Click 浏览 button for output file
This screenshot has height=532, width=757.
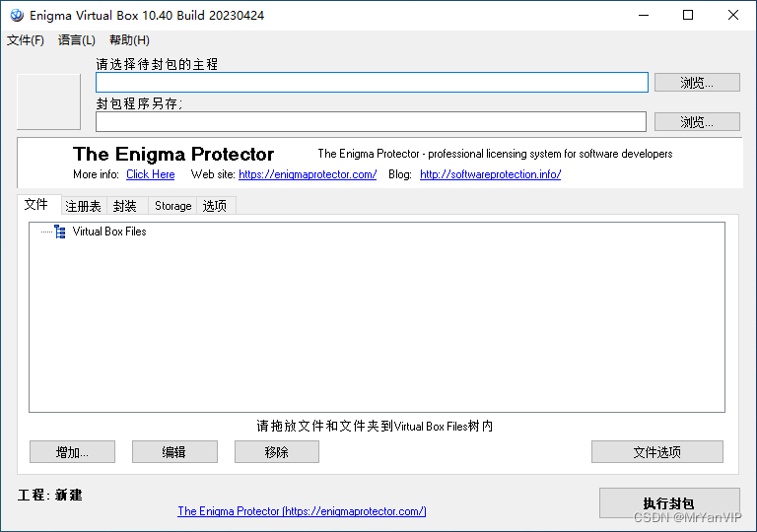(697, 121)
